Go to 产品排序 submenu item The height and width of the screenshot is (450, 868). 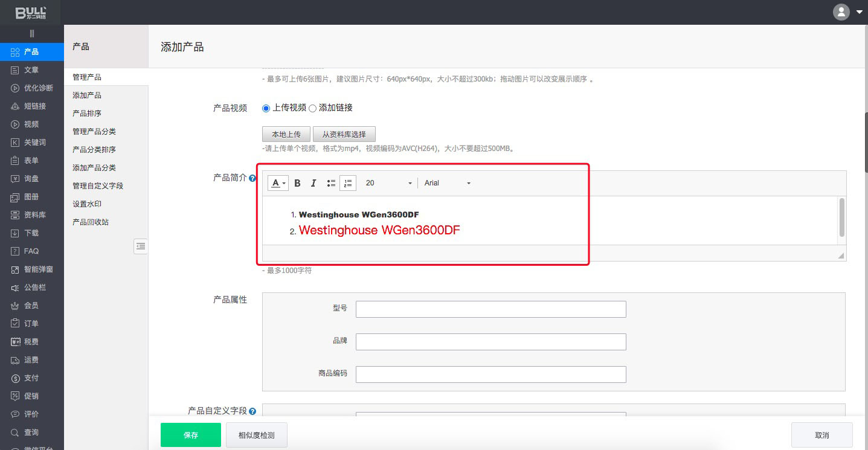[87, 114]
